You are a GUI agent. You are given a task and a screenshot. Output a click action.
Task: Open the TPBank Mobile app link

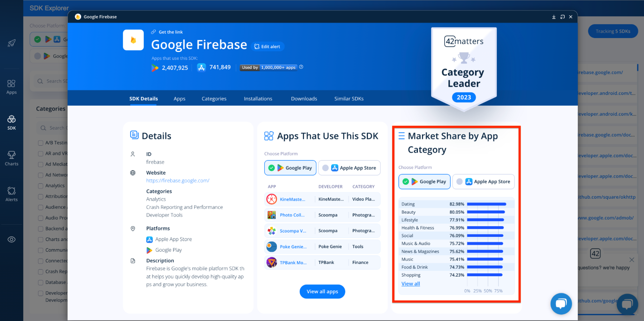293,262
